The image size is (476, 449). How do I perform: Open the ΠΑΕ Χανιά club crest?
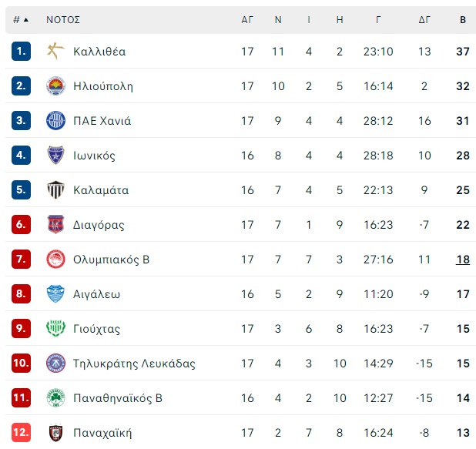(55, 120)
